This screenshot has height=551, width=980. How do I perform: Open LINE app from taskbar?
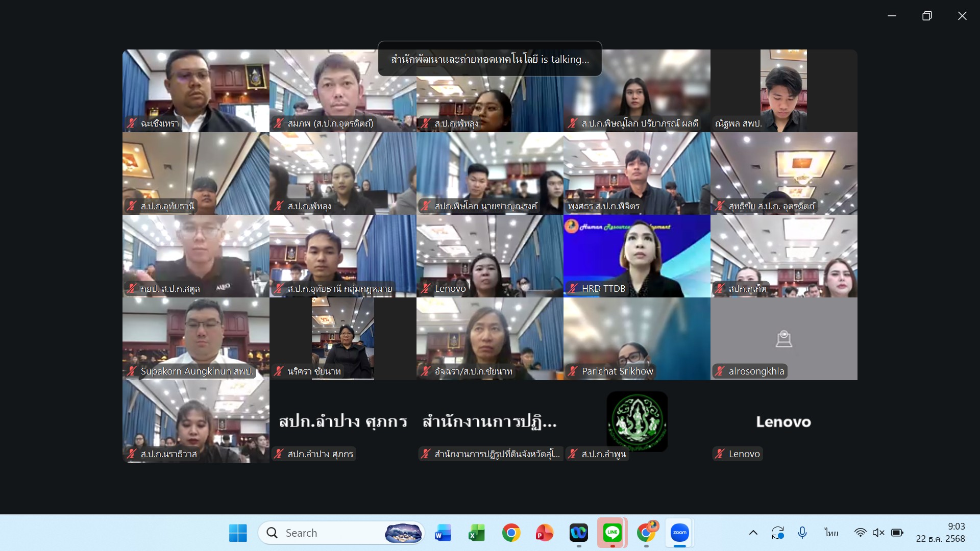coord(612,533)
